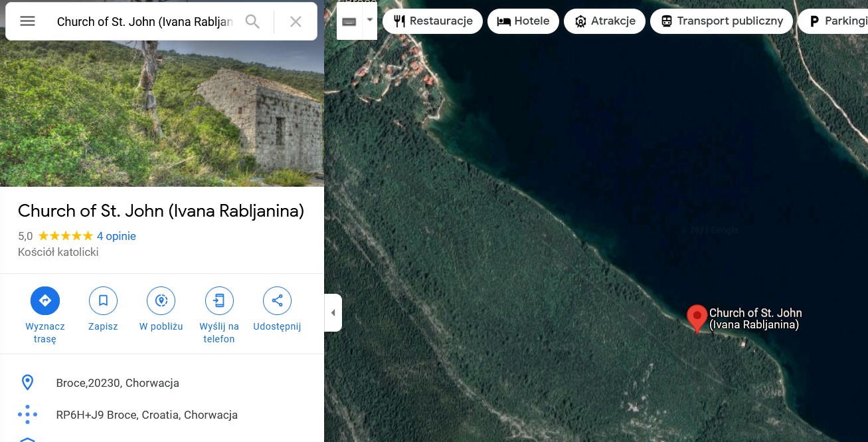Share place with Udostępnij icon
Viewport: 868px width, 442px height.
[x=277, y=300]
